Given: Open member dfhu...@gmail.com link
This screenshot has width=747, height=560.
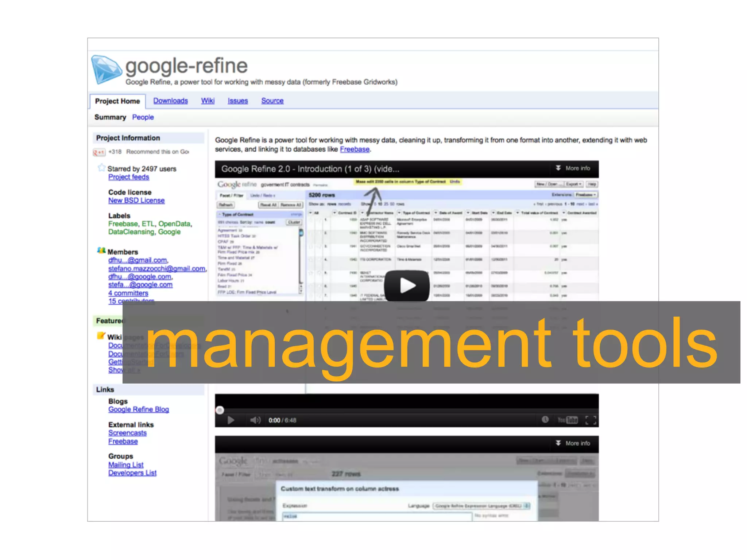Looking at the screenshot, I should click(138, 260).
